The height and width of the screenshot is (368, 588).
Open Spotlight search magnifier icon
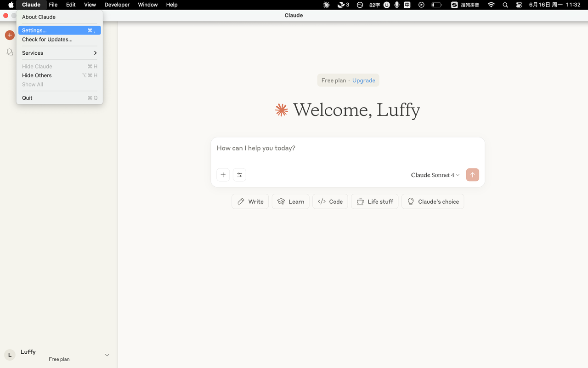tap(505, 5)
